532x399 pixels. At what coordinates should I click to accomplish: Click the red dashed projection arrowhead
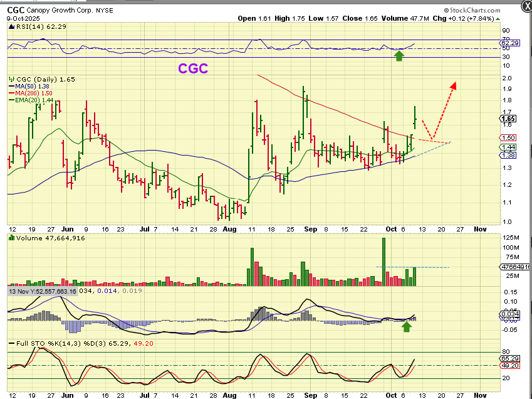453,85
